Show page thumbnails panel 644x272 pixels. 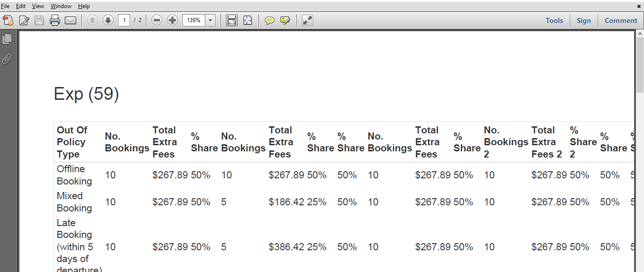click(x=7, y=39)
